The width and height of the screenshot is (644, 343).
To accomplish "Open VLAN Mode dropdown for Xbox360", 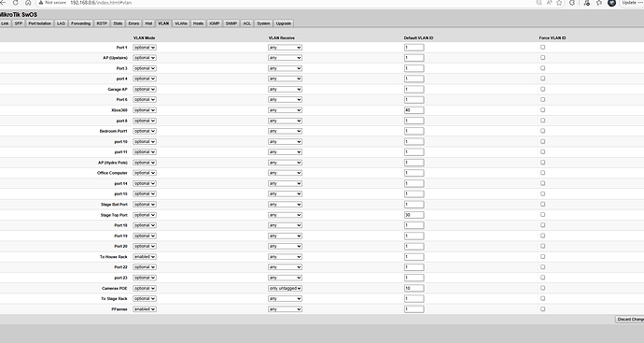I will click(x=145, y=110).
